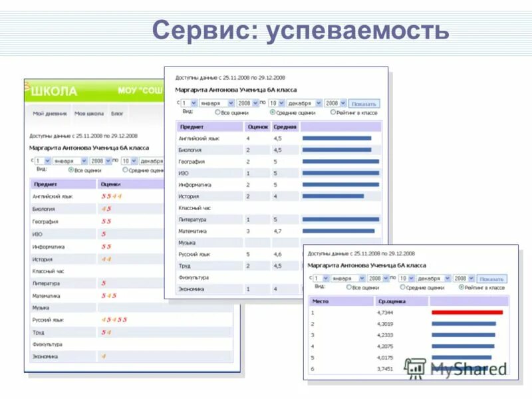Select Средние оценки radio in middle window
Image resolution: width=532 pixels, height=399 pixels.
[273, 112]
